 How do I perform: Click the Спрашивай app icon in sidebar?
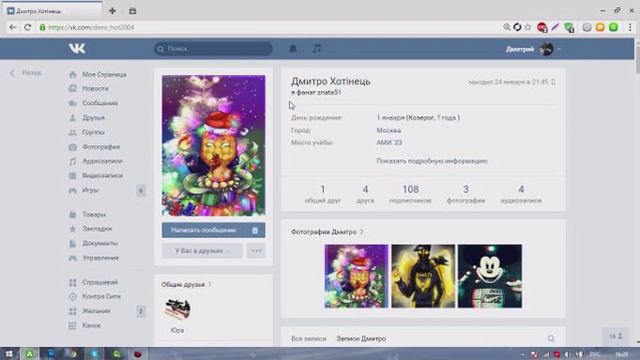pos(73,282)
